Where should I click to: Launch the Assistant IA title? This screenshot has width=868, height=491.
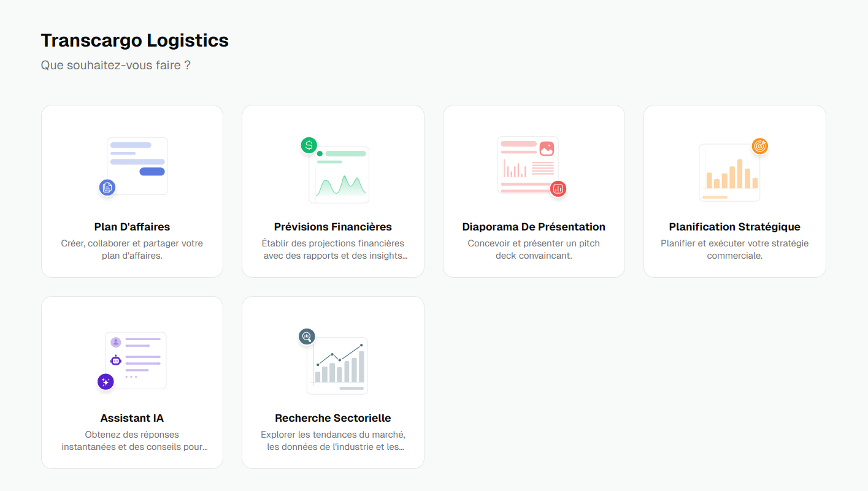[x=132, y=418]
